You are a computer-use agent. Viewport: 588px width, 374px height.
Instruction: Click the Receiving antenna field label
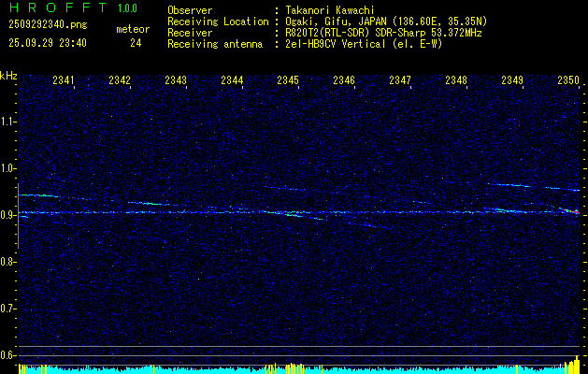click(x=215, y=44)
